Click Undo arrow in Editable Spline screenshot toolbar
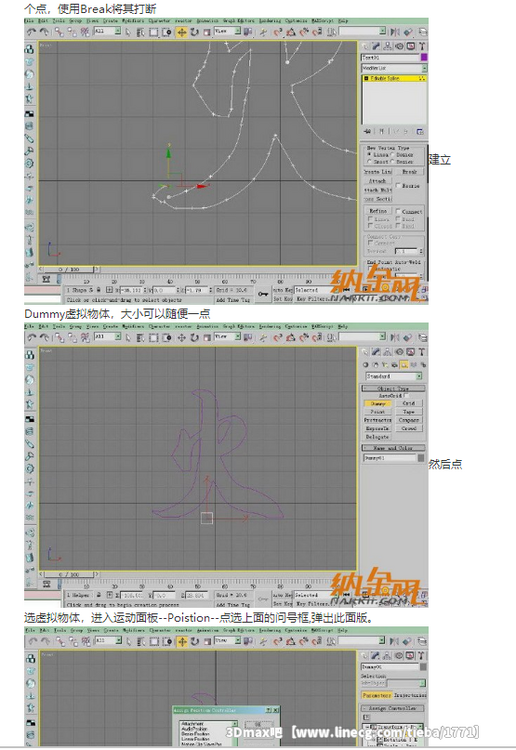This screenshot has height=750, width=516. pos(32,32)
